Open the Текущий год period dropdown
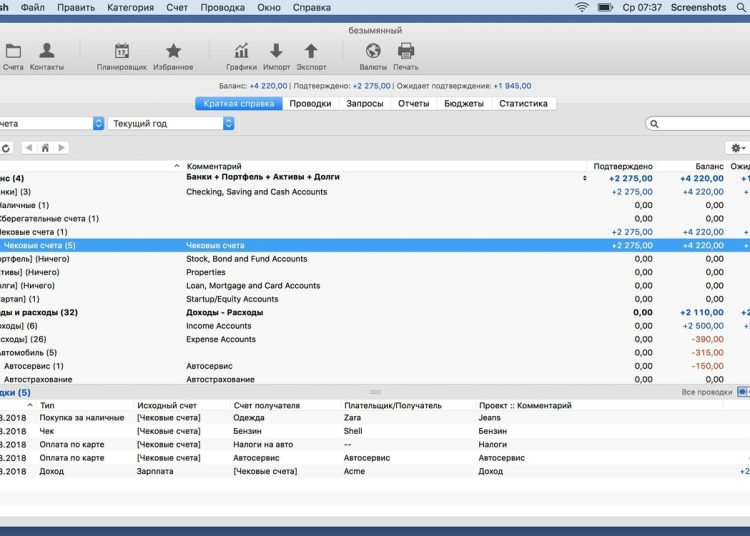Image resolution: width=750 pixels, height=536 pixels. (x=172, y=124)
